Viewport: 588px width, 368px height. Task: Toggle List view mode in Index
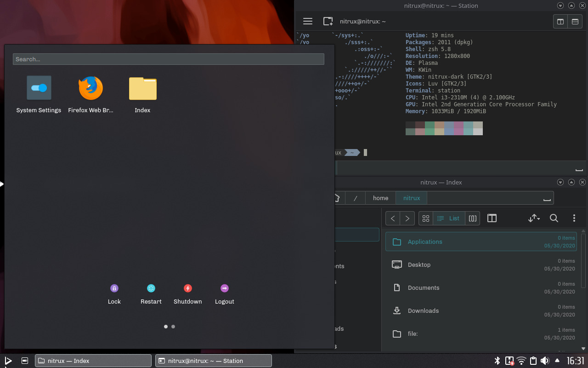[448, 218]
